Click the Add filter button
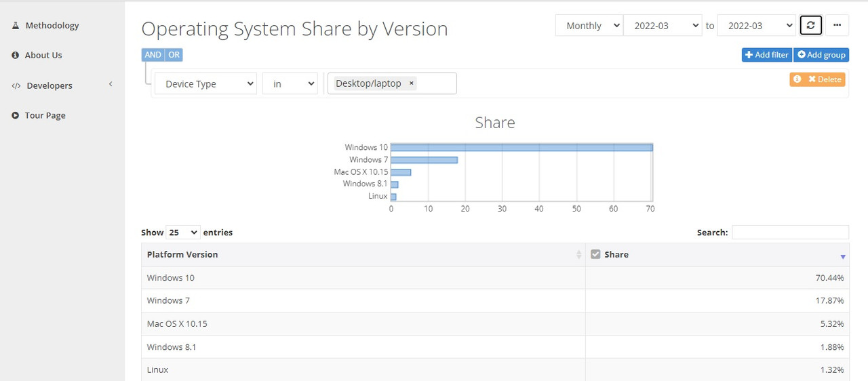Screen dimensions: 868x381 point(767,55)
